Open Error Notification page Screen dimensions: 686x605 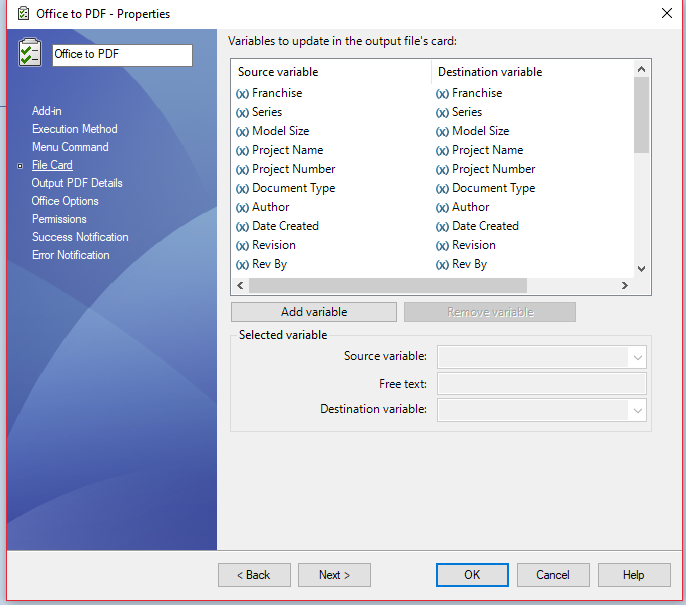(x=70, y=255)
